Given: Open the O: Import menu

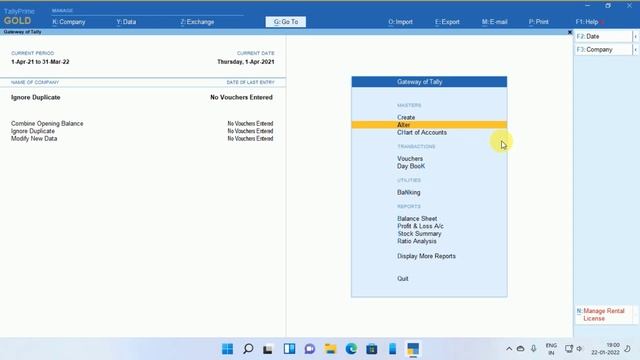Looking at the screenshot, I should point(400,22).
